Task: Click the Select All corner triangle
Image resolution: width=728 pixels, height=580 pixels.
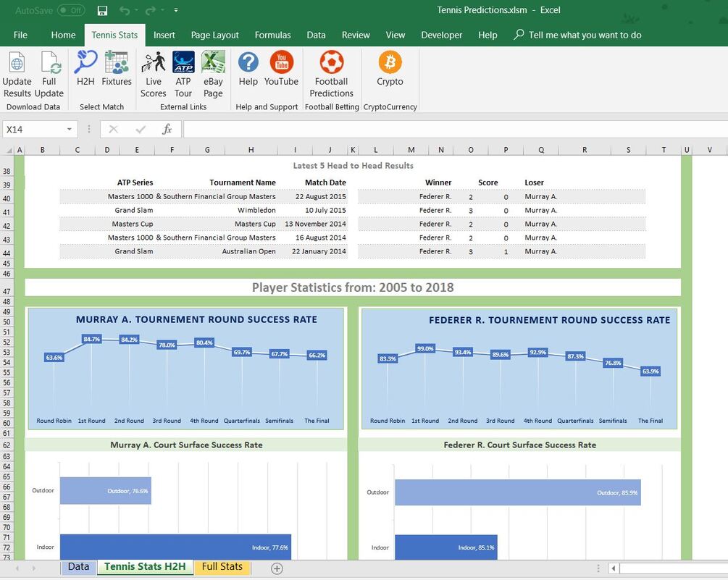Action: 9,150
